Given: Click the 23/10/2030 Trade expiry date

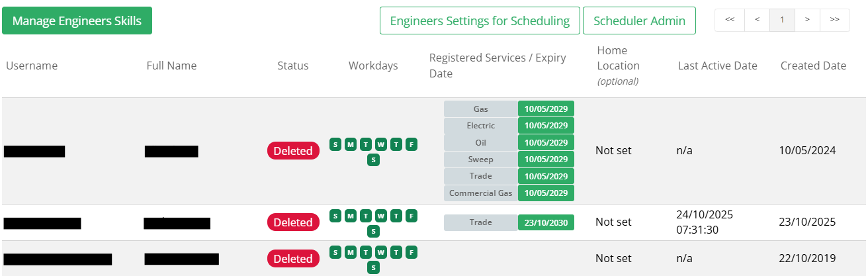Looking at the screenshot, I should point(546,222).
